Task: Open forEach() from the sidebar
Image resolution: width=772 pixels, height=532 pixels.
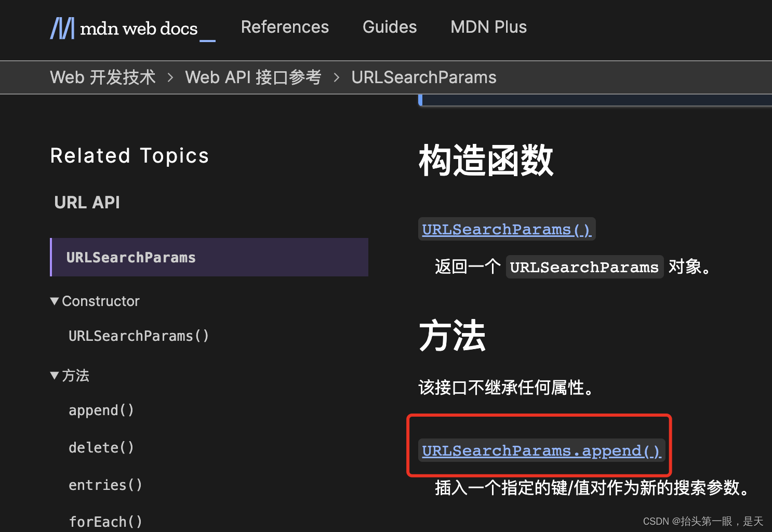Action: tap(105, 521)
